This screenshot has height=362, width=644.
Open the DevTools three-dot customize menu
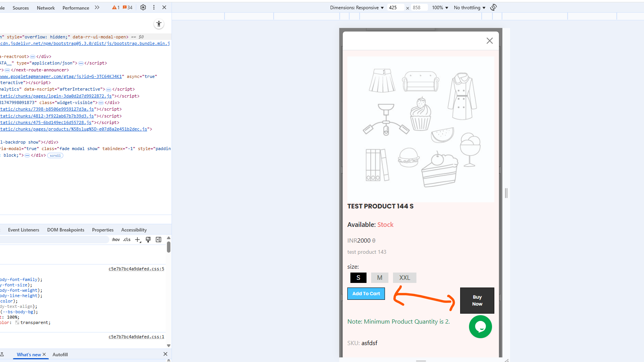154,7
